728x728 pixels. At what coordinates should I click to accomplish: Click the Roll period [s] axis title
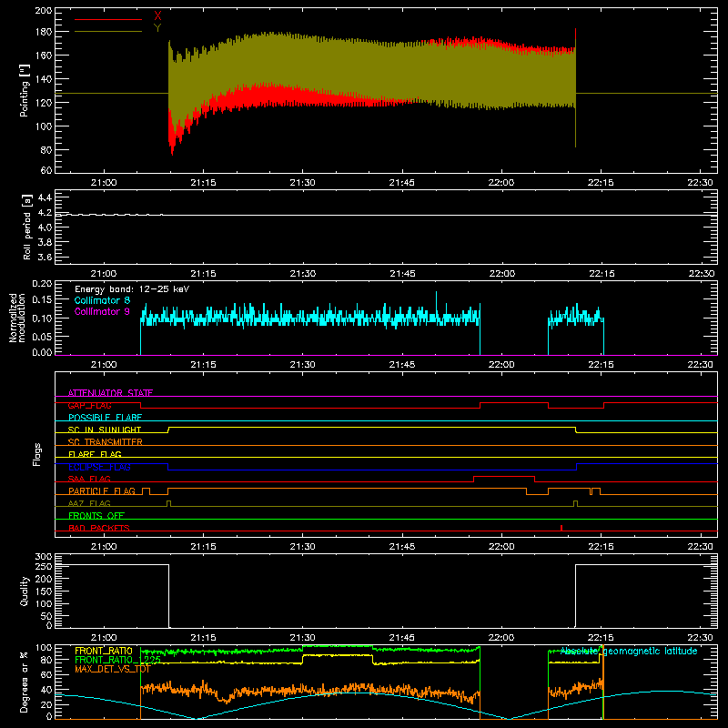tap(26, 227)
